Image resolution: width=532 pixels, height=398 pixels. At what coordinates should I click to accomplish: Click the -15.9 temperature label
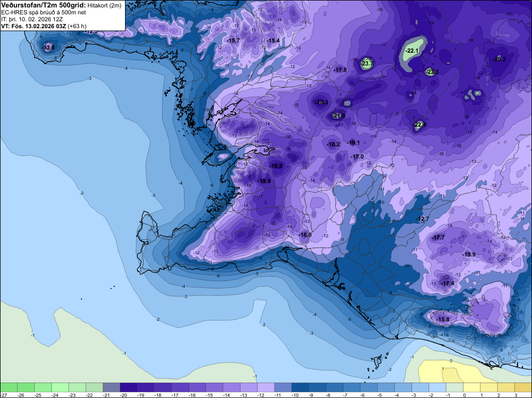469,254
